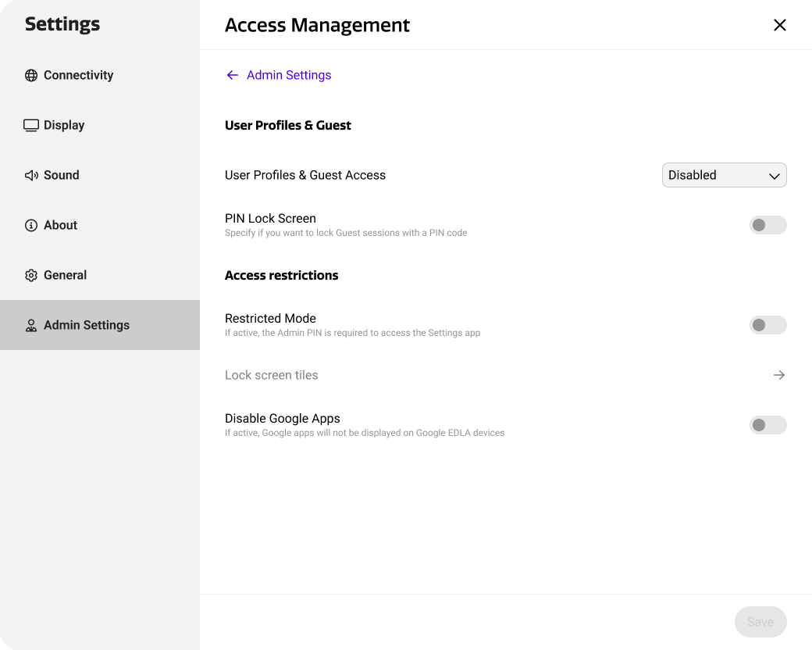The image size is (812, 650).
Task: Click the user icon beside Admin Settings
Action: pyautogui.click(x=31, y=326)
